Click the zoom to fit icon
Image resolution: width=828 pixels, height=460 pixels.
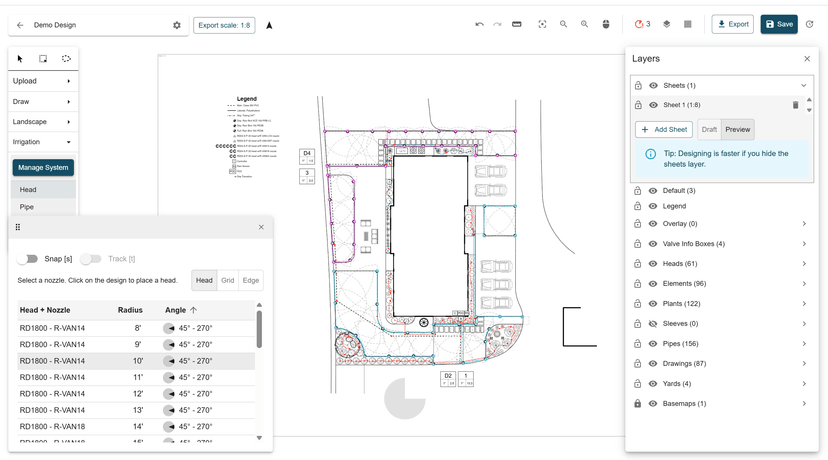[542, 24]
